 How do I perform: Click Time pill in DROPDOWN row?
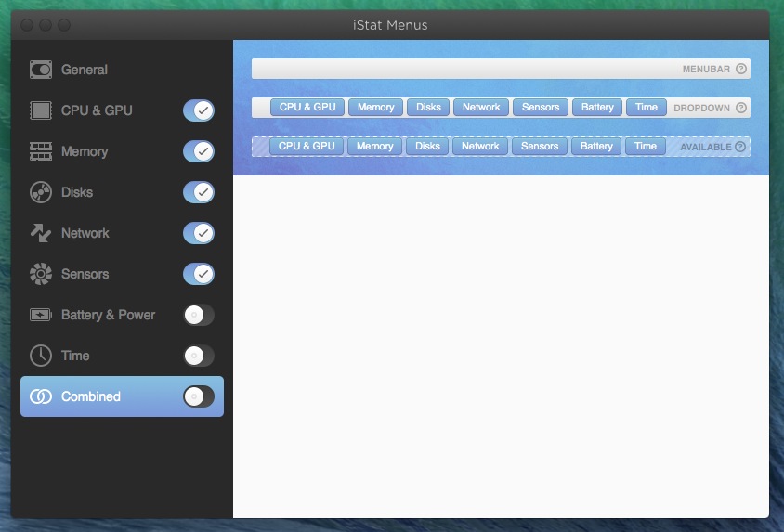click(646, 108)
